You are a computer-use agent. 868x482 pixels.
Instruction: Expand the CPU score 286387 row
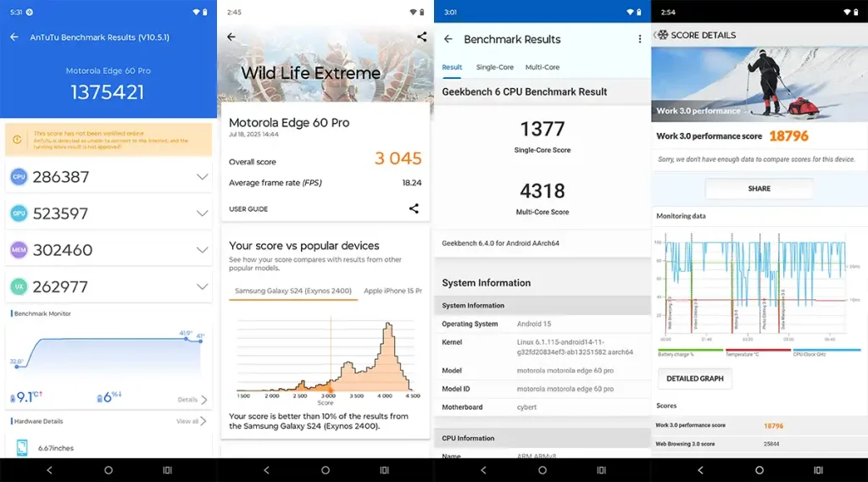tap(202, 177)
